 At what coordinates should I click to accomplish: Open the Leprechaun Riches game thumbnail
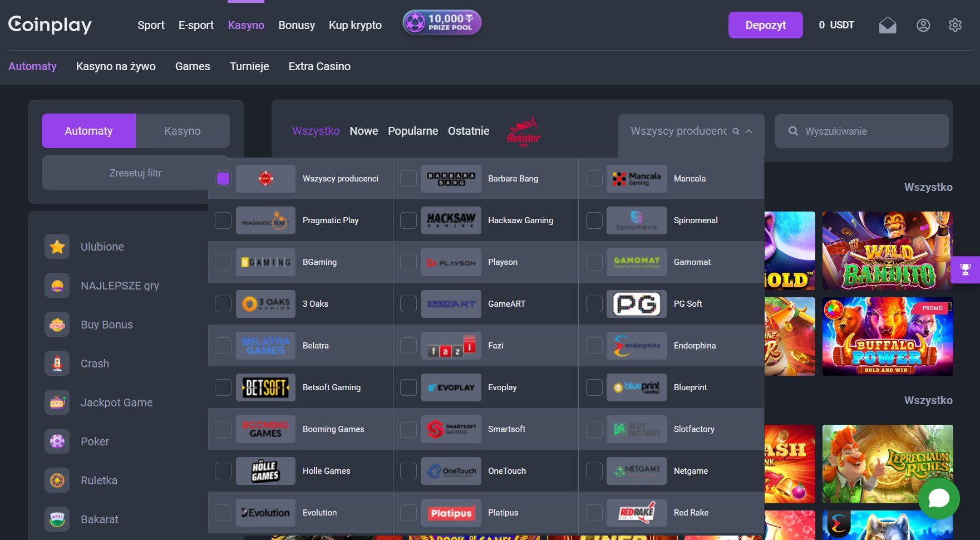tap(888, 464)
